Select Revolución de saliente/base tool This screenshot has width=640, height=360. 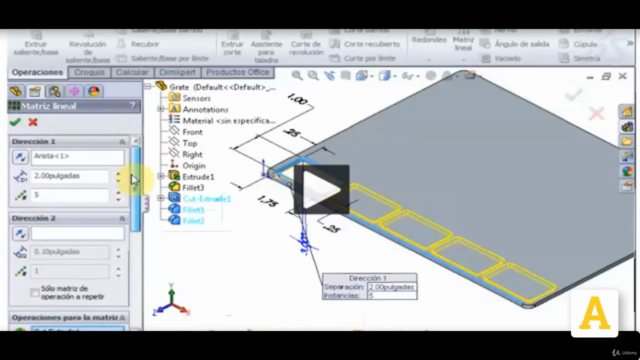(x=87, y=46)
